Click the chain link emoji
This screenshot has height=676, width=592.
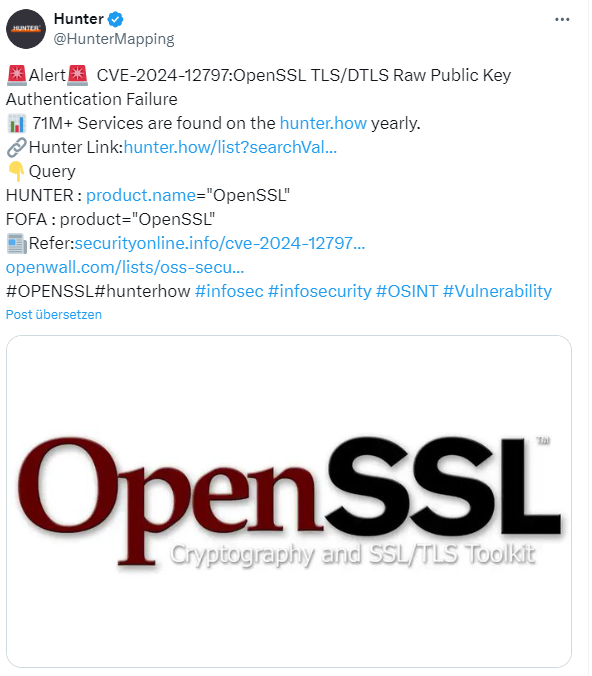[x=17, y=147]
